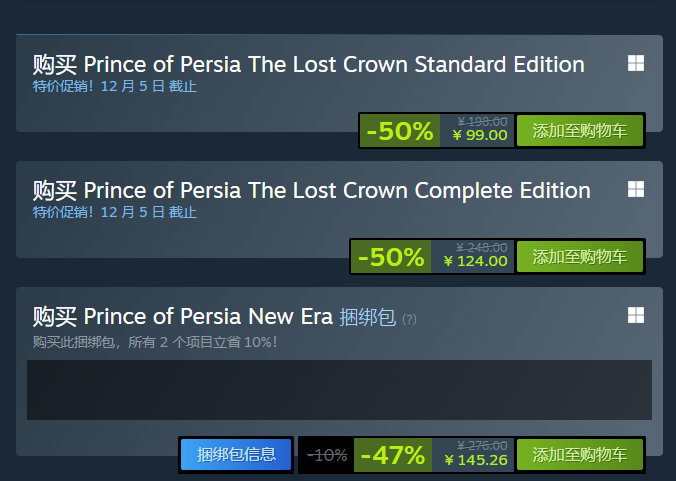Click the ¥124.00 Complete Edition price
This screenshot has width=676, height=481.
click(475, 262)
